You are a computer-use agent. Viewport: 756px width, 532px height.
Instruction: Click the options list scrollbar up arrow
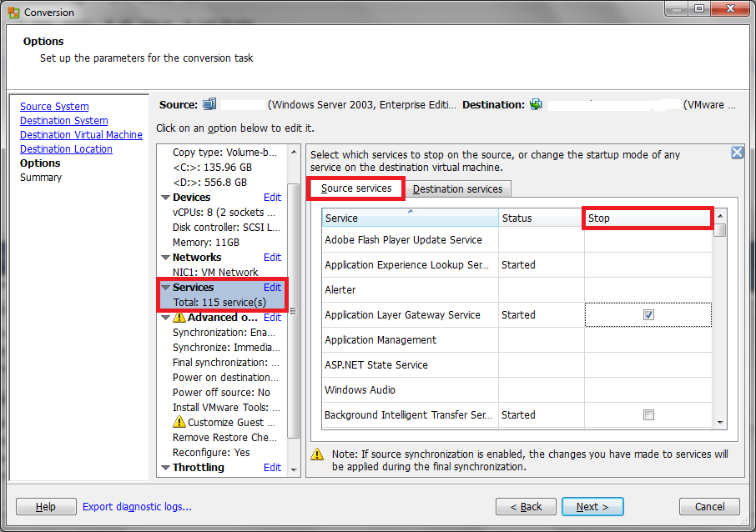(294, 152)
